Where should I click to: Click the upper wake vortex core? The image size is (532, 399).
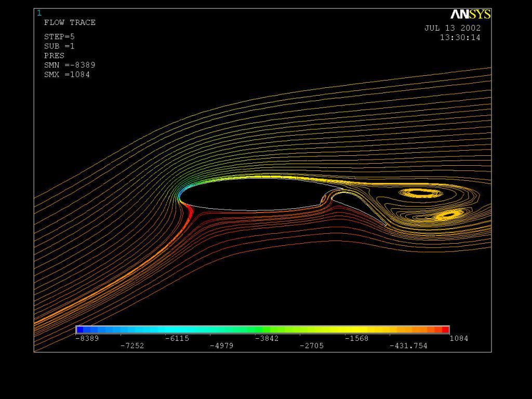coord(421,193)
